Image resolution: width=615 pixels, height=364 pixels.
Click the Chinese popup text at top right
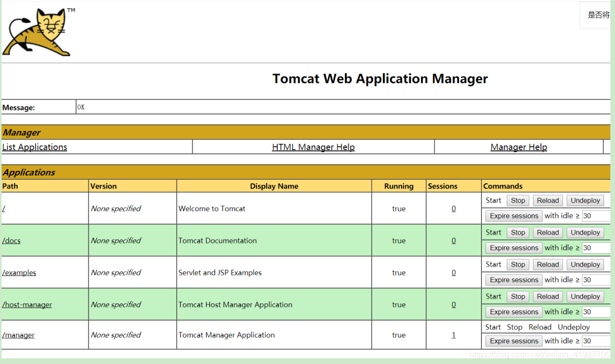click(598, 16)
